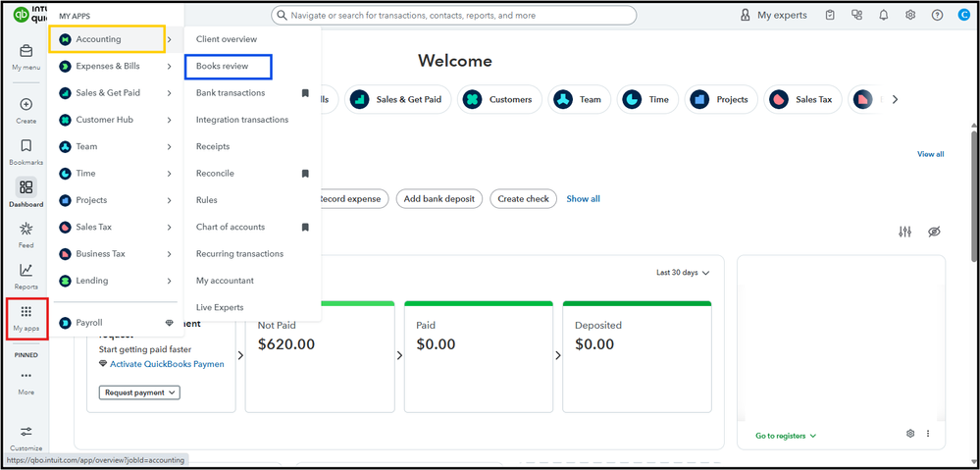The height and width of the screenshot is (470, 980).
Task: Expand the Time submenu chevron
Action: tap(170, 174)
